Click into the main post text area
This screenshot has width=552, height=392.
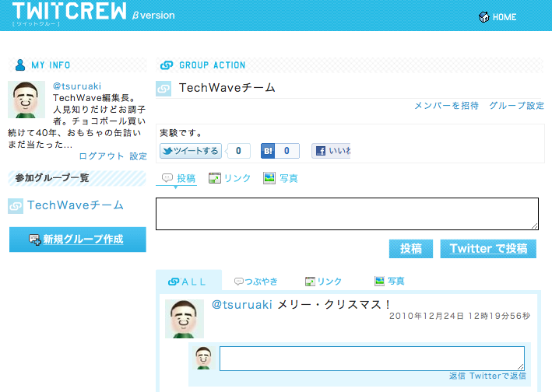(x=347, y=214)
